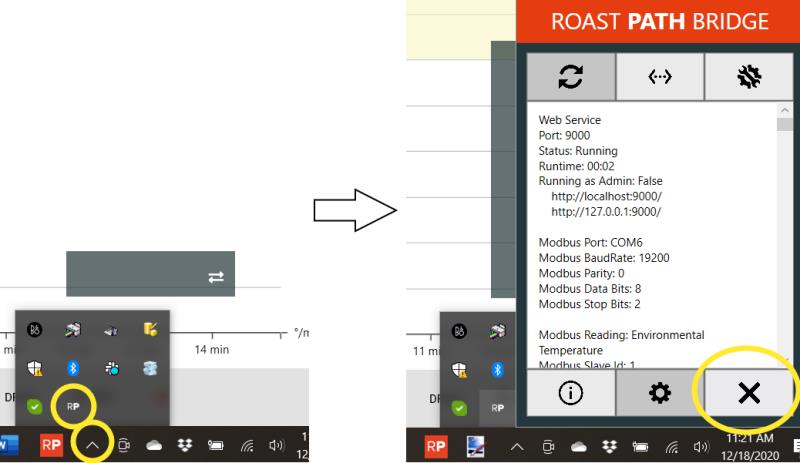Open the sync tab with circular arrows
The image size is (800, 463).
pyautogui.click(x=571, y=77)
